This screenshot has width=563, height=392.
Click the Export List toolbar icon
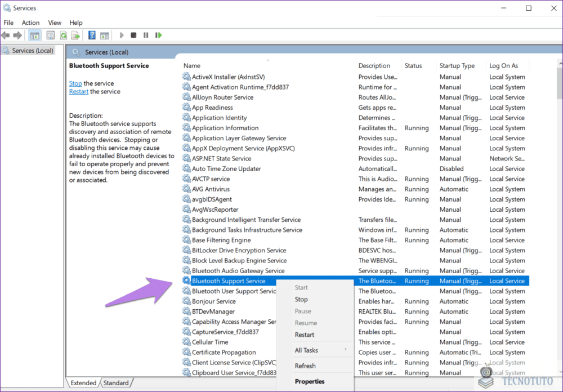[x=75, y=35]
